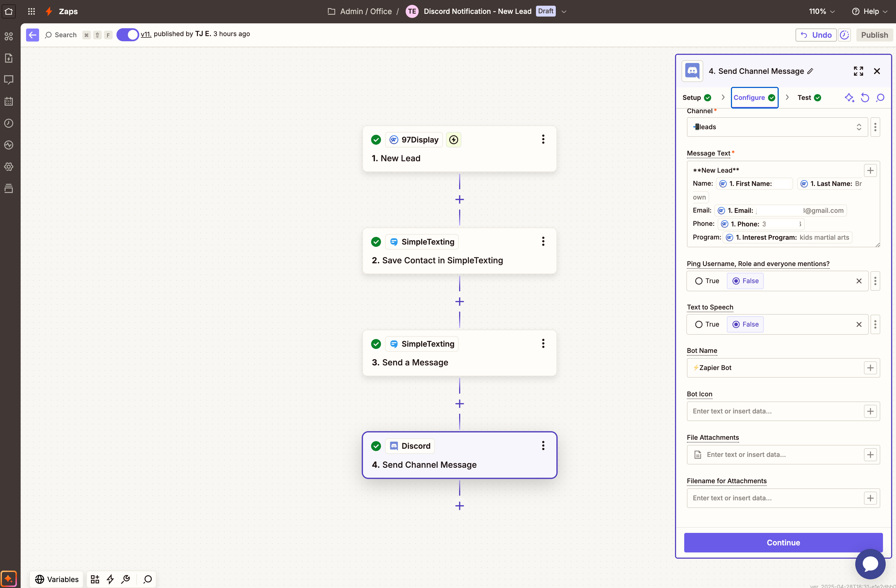Click the instant trigger lightning badge on 97Display
896x588 pixels.
[x=454, y=140]
